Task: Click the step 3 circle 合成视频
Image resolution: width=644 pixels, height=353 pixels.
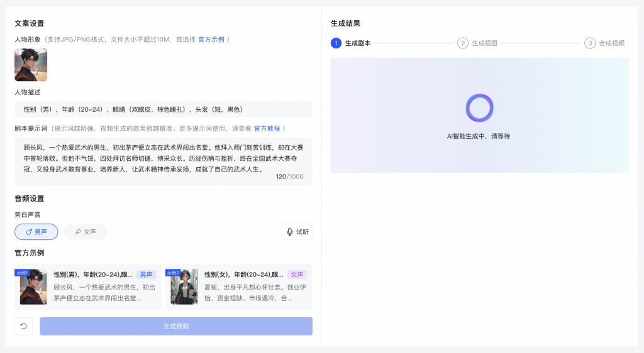Action: click(x=590, y=43)
